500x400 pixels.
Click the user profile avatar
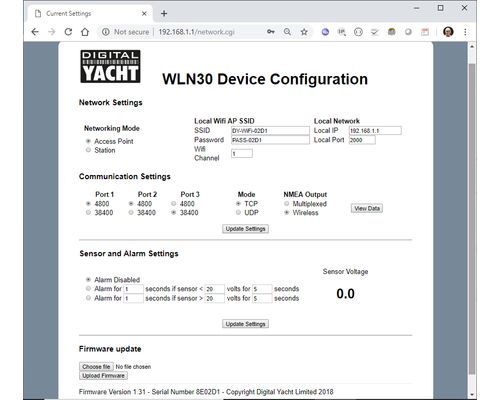coord(448,32)
